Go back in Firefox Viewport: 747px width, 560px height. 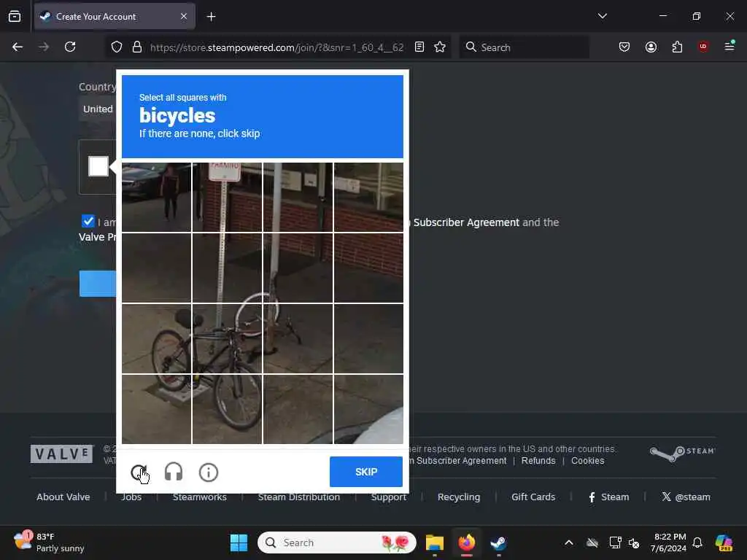(18, 47)
